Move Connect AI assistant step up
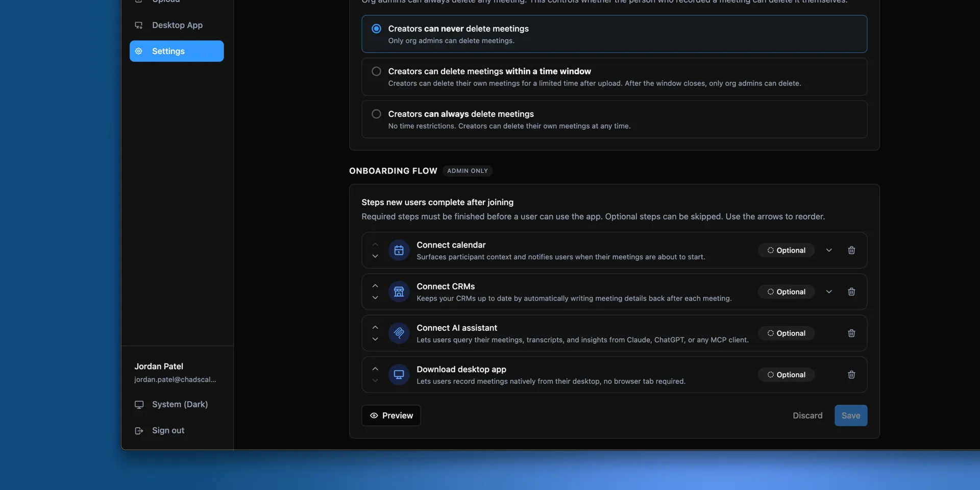Screen dimensions: 980x490 (x=375, y=327)
